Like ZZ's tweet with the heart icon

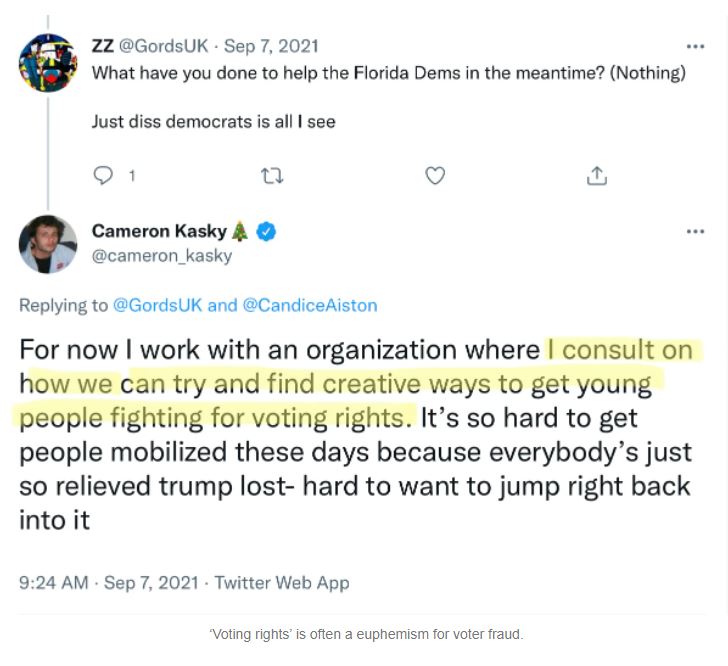click(435, 176)
